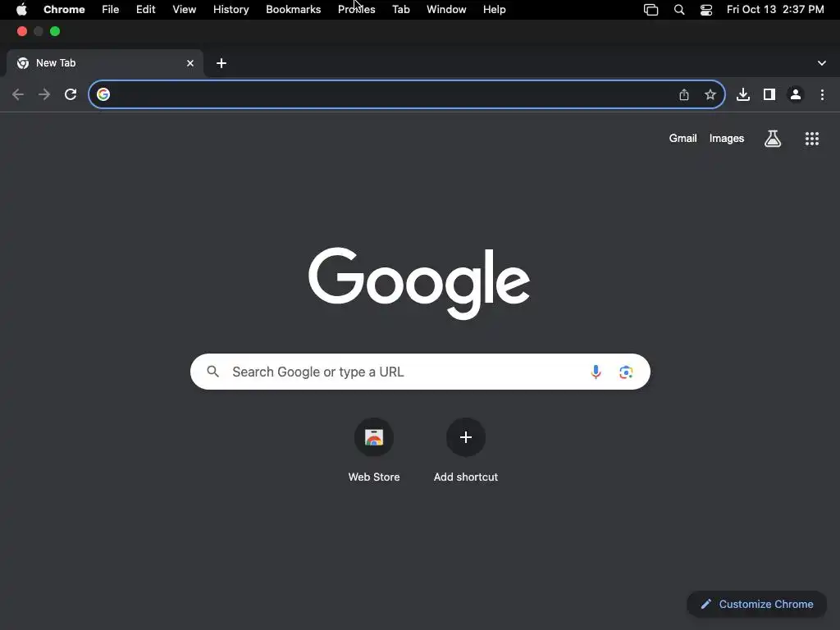This screenshot has width=840, height=630.
Task: Open the Chrome application menu
Action: click(64, 10)
